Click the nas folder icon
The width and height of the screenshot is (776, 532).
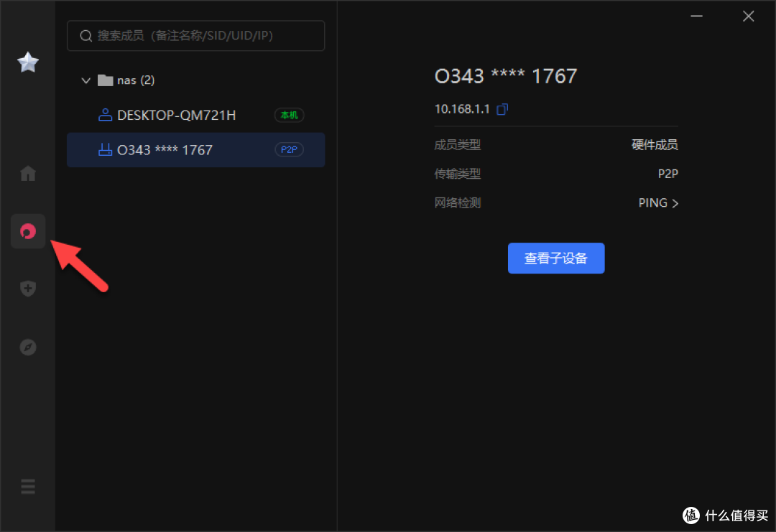click(x=106, y=80)
